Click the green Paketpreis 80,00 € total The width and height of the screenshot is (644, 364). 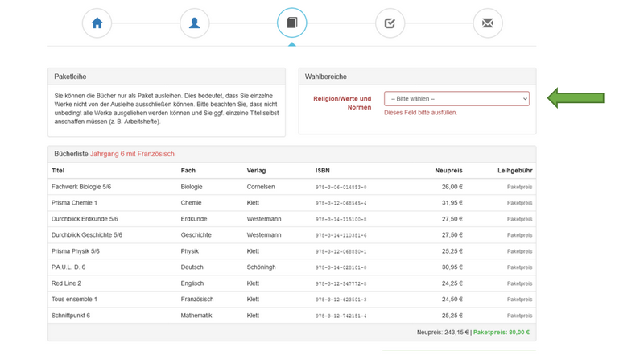pos(502,332)
